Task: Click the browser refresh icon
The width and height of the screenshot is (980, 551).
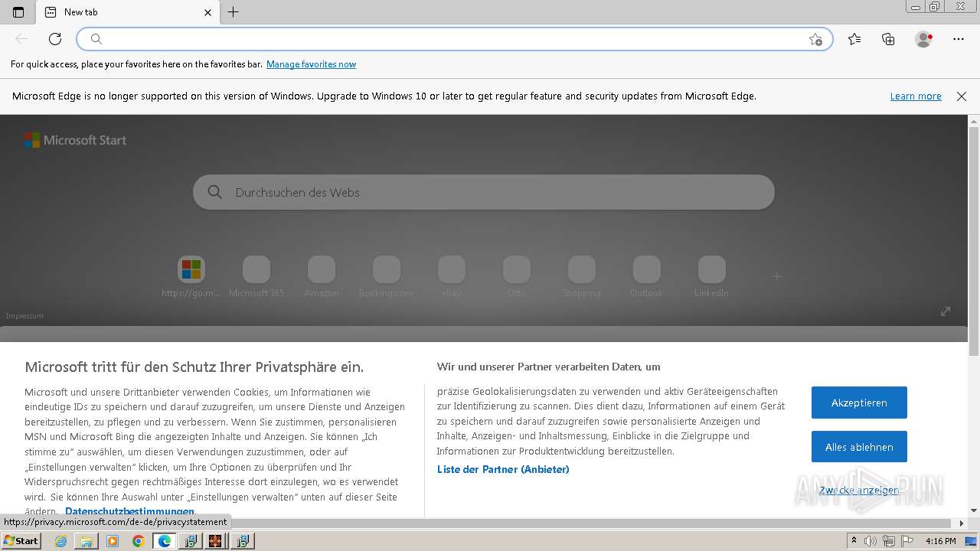Action: [55, 39]
